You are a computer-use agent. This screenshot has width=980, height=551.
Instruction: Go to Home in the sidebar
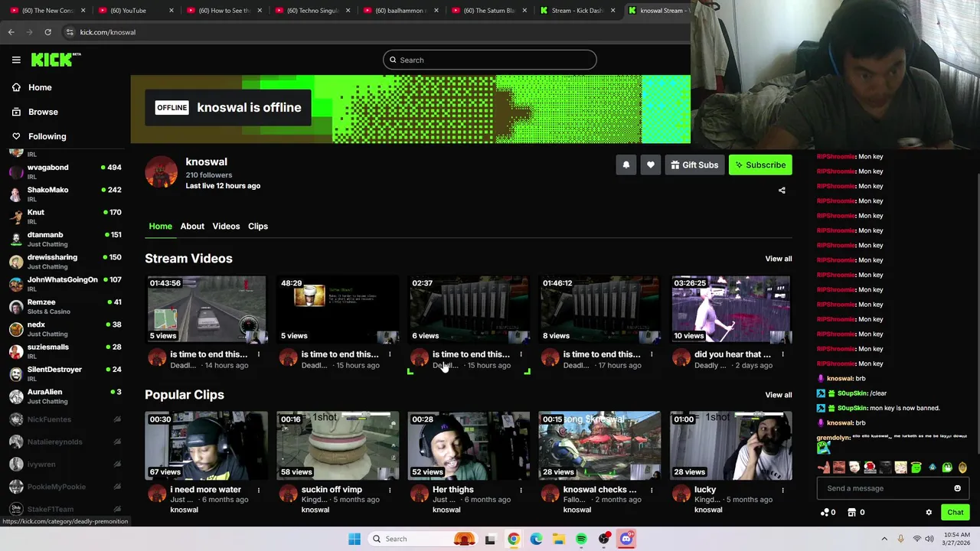[x=31, y=87]
